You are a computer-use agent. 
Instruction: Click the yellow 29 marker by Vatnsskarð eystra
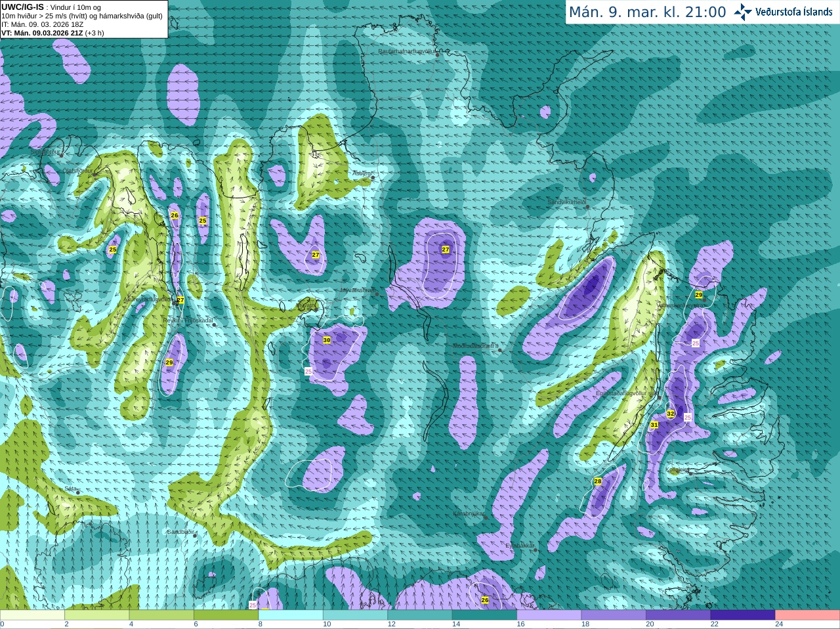coord(699,295)
